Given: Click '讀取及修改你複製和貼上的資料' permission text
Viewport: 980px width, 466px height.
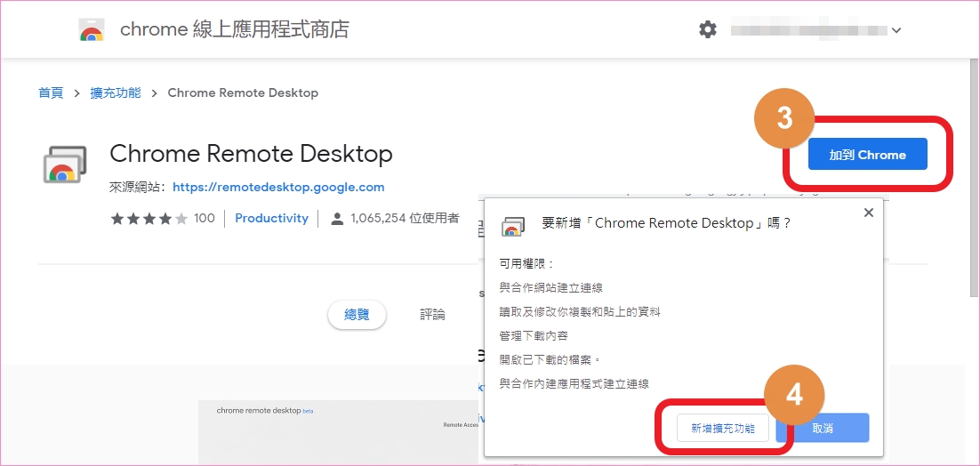Looking at the screenshot, I should [x=580, y=312].
